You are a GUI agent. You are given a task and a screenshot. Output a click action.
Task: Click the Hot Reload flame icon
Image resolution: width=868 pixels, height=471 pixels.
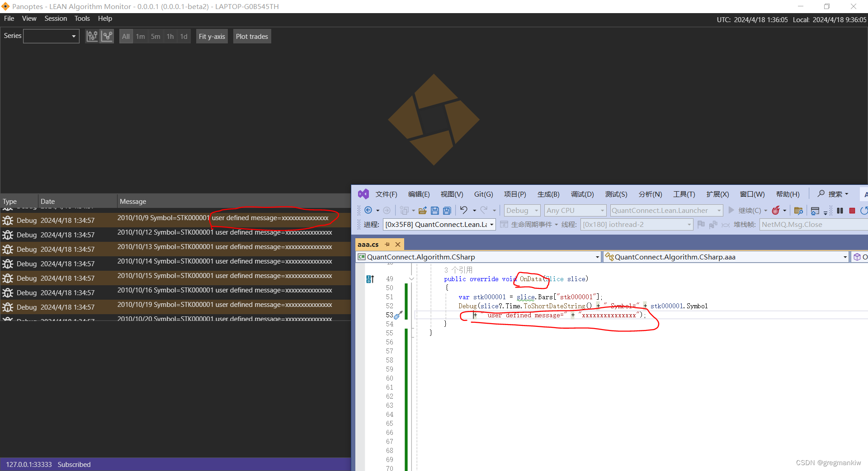click(x=776, y=210)
